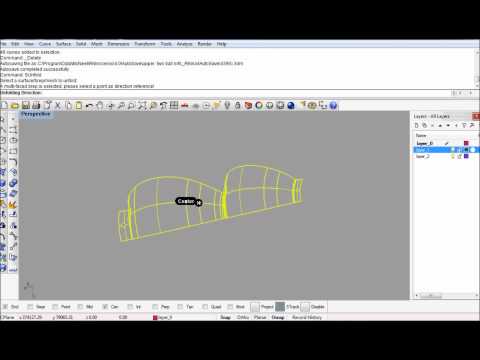This screenshot has height=360, width=480.
Task: Select layer_2 in the Layers panel
Action: [x=423, y=156]
